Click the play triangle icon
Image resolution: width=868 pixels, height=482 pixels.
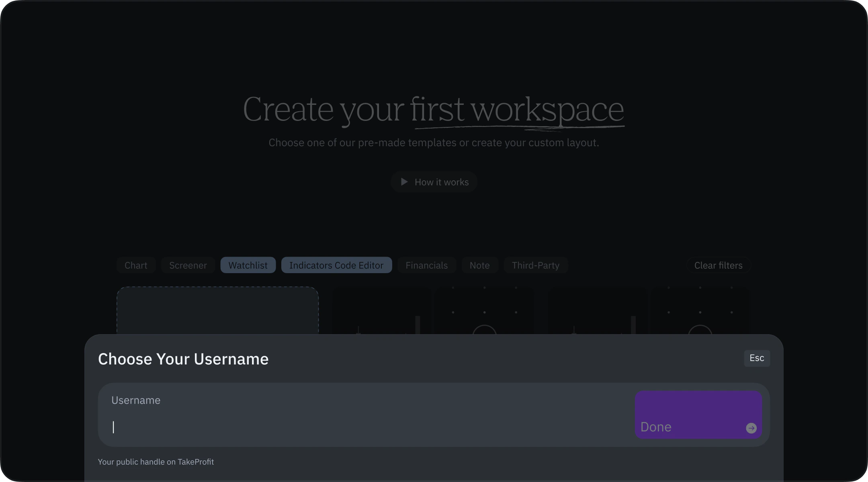(x=404, y=182)
